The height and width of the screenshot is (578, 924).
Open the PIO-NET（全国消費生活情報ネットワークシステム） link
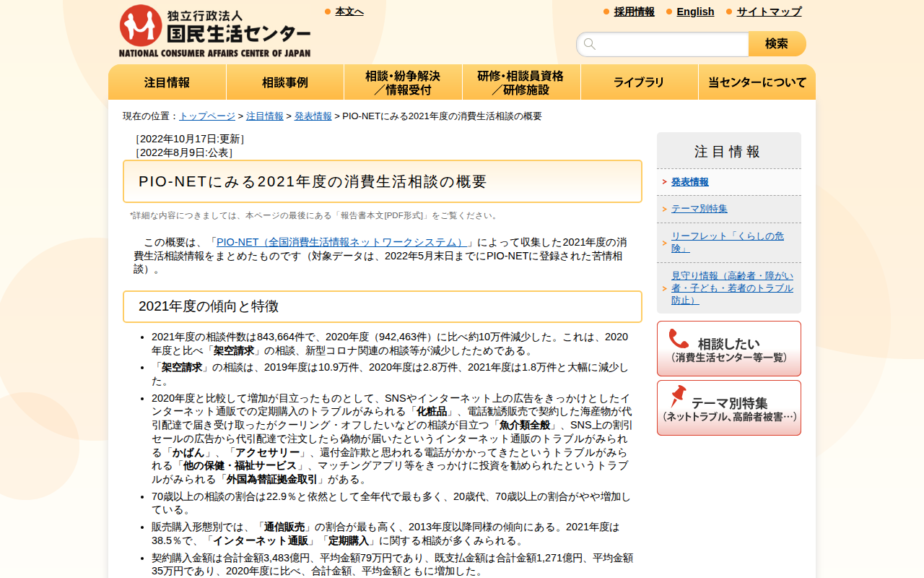[342, 242]
